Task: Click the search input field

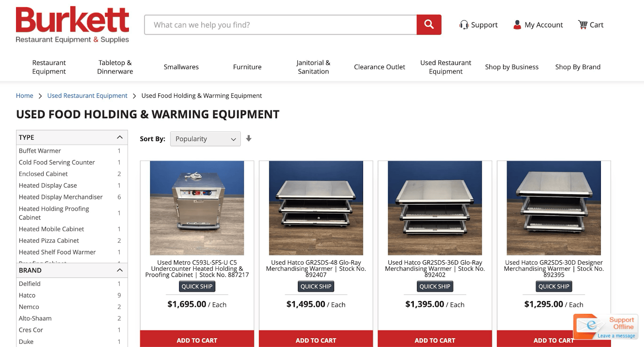Action: coord(281,25)
